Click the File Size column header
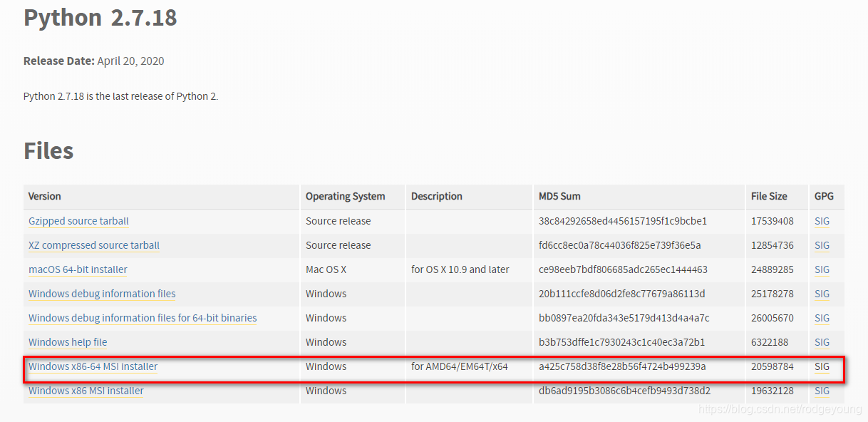This screenshot has width=868, height=422. click(769, 196)
